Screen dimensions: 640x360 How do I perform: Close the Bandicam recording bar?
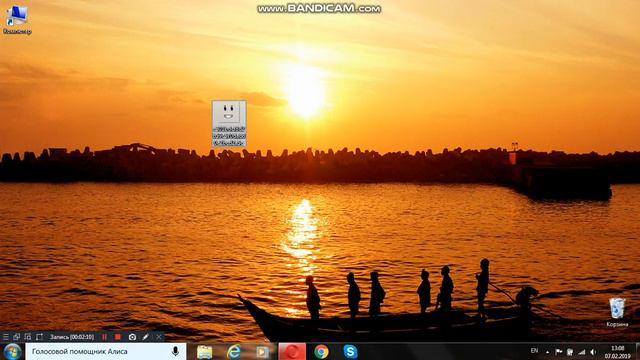159,337
